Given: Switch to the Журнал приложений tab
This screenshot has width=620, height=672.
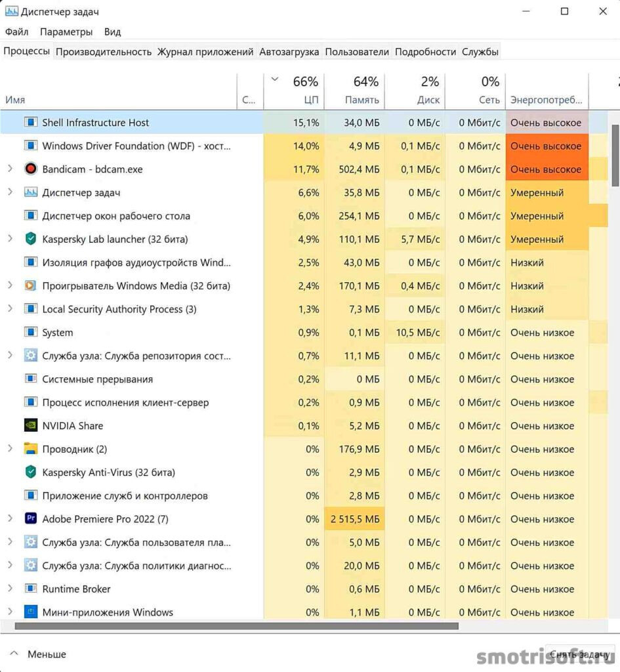Looking at the screenshot, I should [x=205, y=52].
